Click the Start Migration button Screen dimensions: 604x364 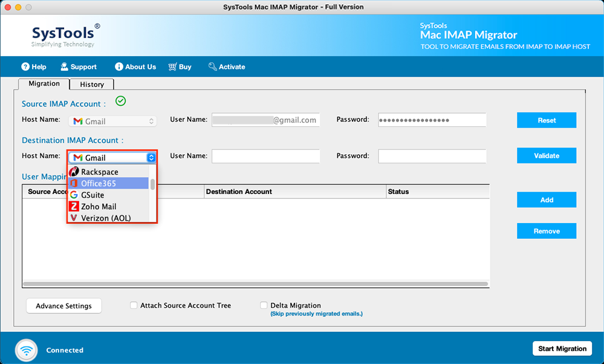pyautogui.click(x=562, y=349)
